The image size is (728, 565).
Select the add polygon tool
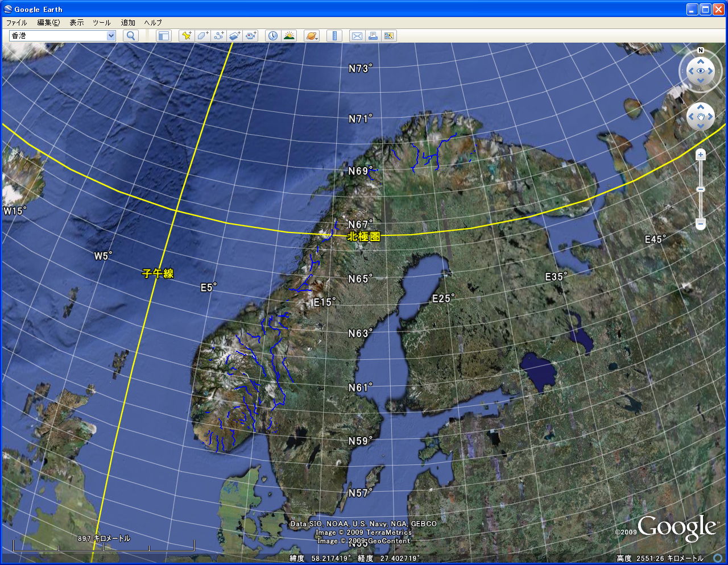point(202,36)
